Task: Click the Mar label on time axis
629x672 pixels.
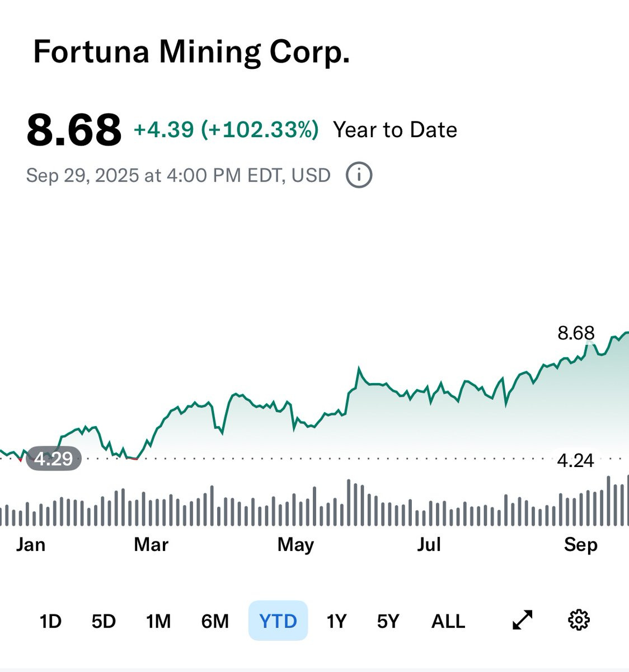Action: tap(151, 544)
